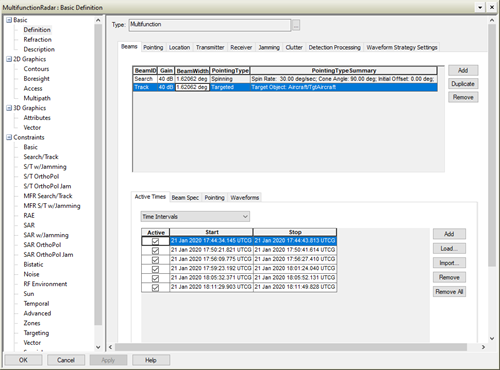Click Add button beside time intervals
The width and height of the screenshot is (500, 370).
(x=449, y=234)
